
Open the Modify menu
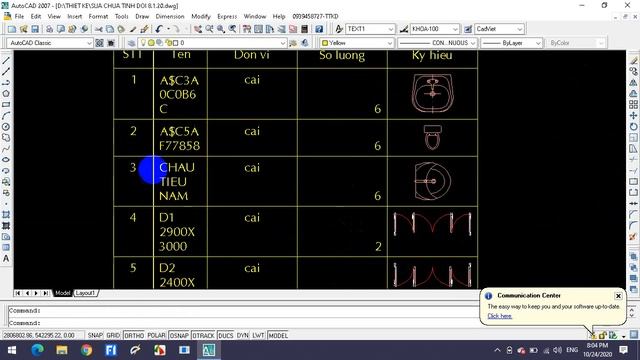[x=201, y=16]
